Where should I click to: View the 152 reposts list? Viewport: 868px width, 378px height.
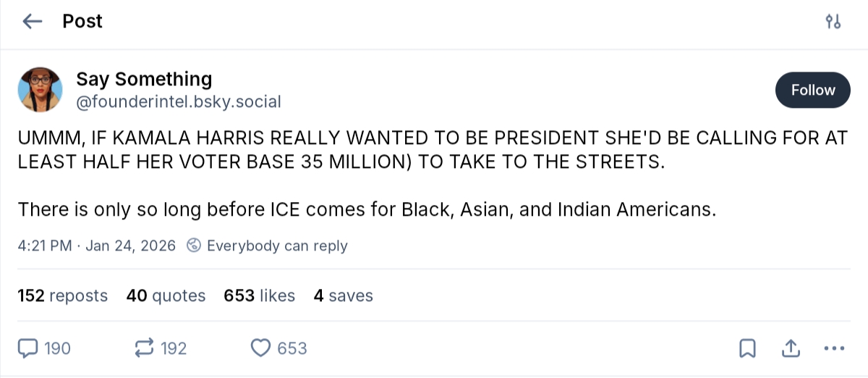tap(62, 295)
